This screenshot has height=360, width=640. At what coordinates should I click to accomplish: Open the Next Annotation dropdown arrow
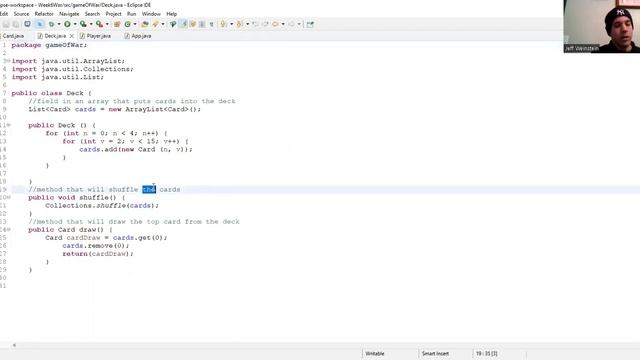tap(231, 24)
